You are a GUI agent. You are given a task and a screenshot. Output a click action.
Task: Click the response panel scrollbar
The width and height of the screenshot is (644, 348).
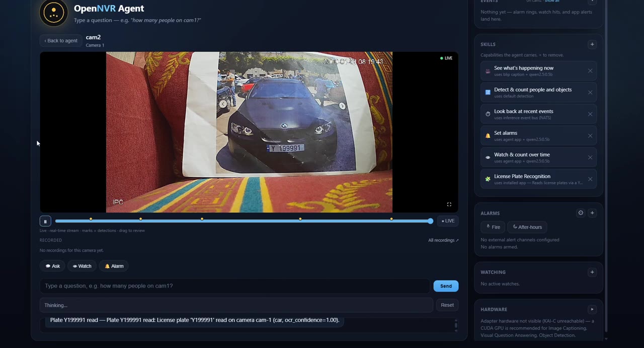pyautogui.click(x=456, y=324)
